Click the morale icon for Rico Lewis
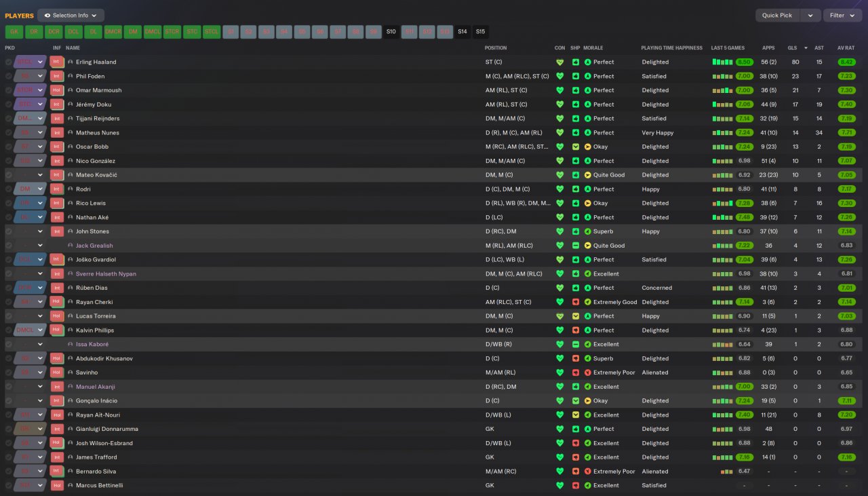Image resolution: width=868 pixels, height=496 pixels. (x=587, y=203)
